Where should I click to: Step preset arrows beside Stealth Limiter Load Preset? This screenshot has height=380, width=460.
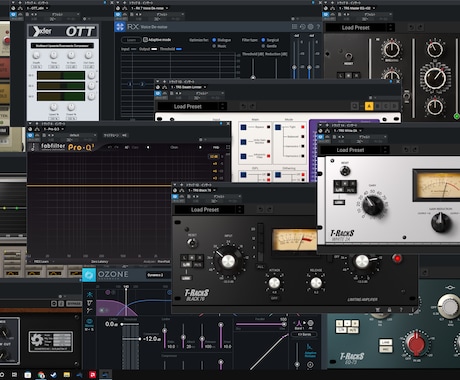click(223, 106)
